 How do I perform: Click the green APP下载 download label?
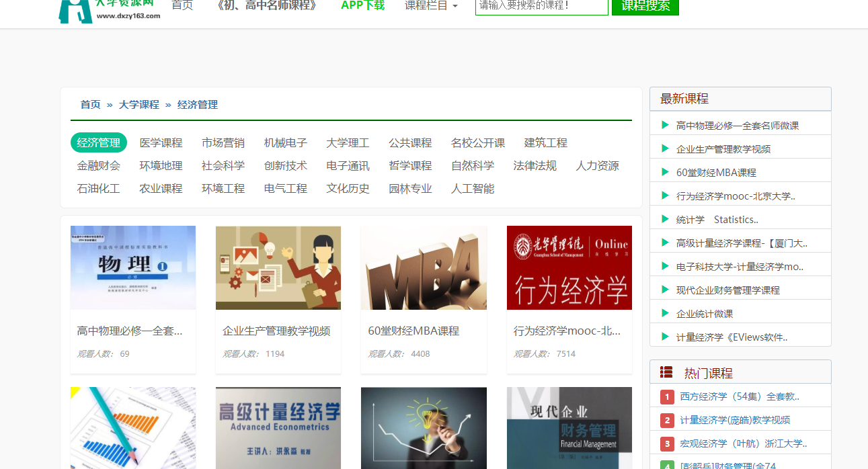[362, 5]
